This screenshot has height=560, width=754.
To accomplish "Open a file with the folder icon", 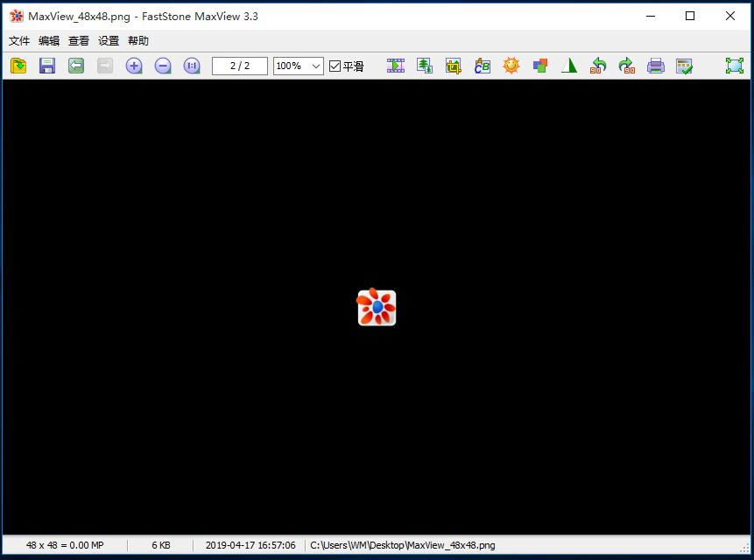I will pyautogui.click(x=18, y=66).
